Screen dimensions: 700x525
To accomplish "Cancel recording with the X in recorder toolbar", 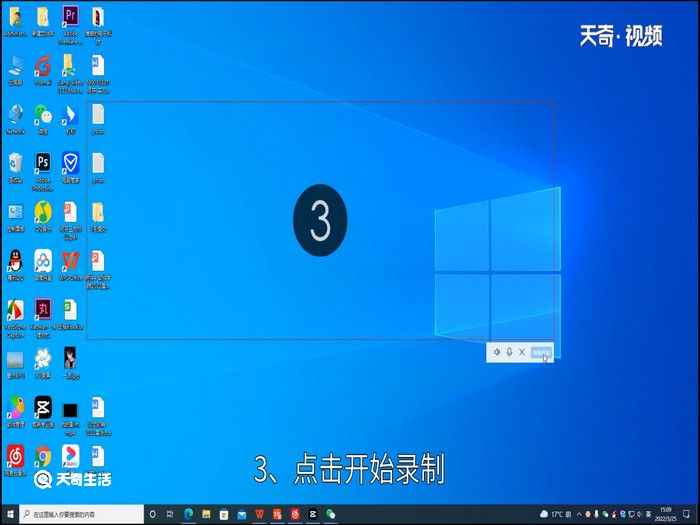I will pos(522,352).
